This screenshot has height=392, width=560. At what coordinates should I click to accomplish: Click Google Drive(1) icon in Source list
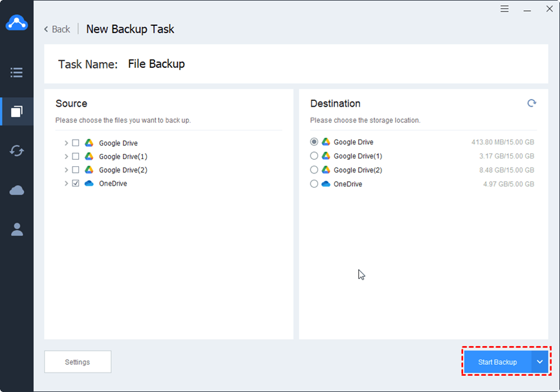tap(89, 157)
